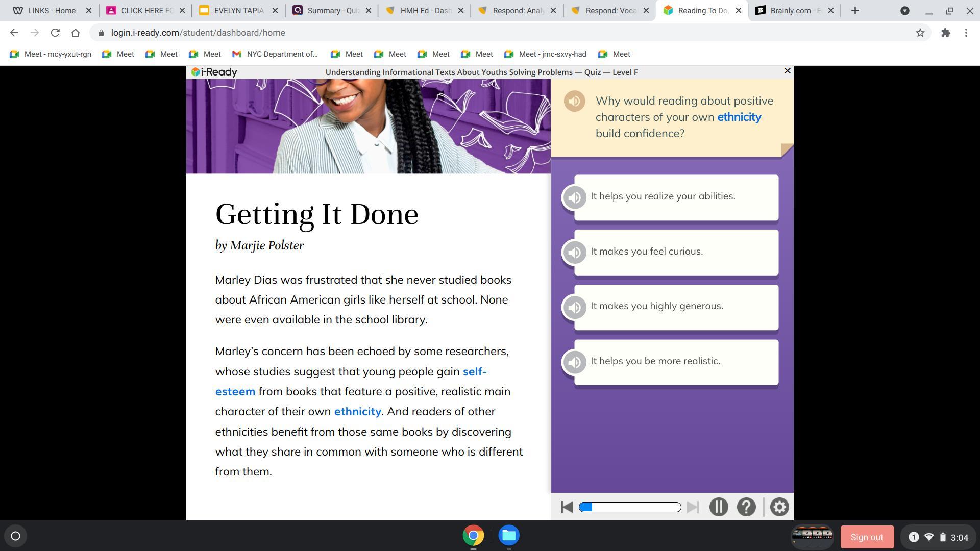Open the NYC Department of Education bookmark
This screenshot has height=551, width=980.
(276, 54)
